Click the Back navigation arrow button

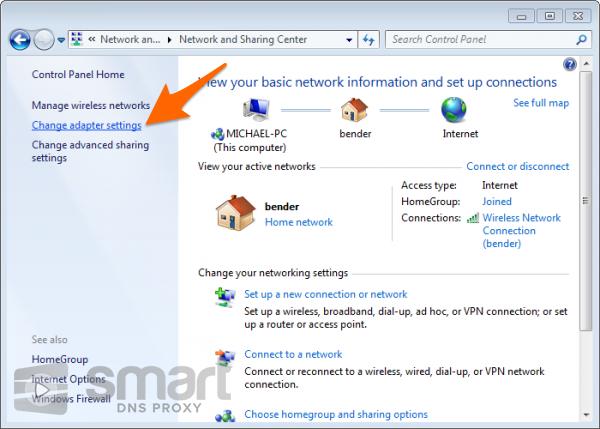pos(20,40)
